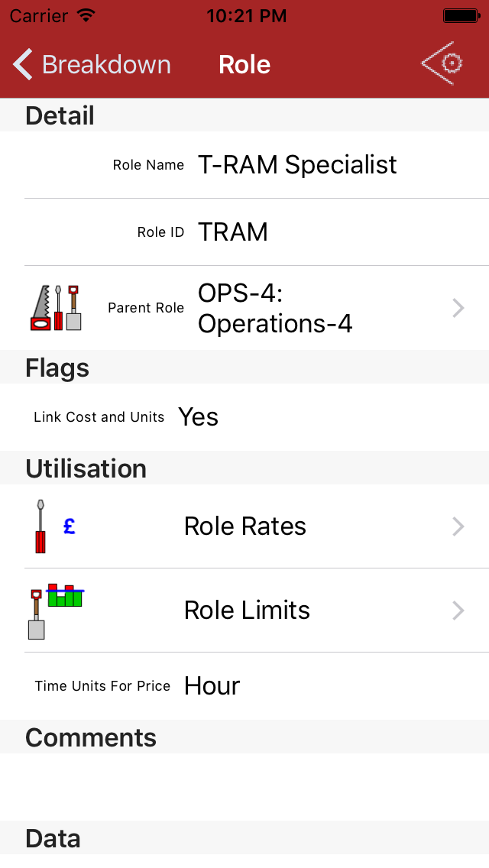Tap the Role Limits chart icon
The width and height of the screenshot is (489, 868).
tap(57, 611)
